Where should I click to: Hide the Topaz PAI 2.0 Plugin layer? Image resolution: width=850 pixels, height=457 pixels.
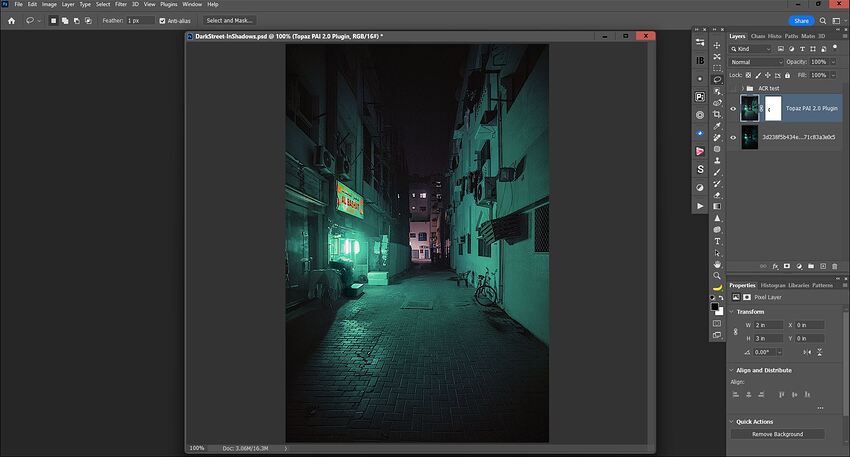click(733, 108)
